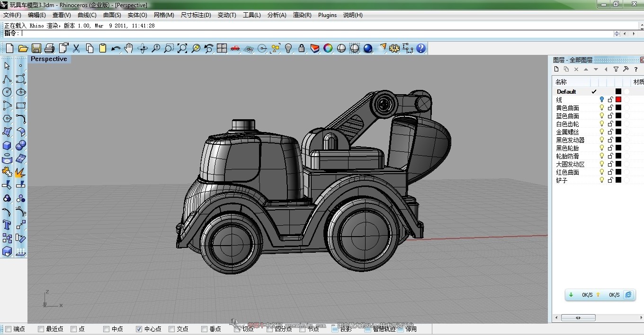Open the 曲线(C) menu
The image size is (644, 335).
(87, 15)
